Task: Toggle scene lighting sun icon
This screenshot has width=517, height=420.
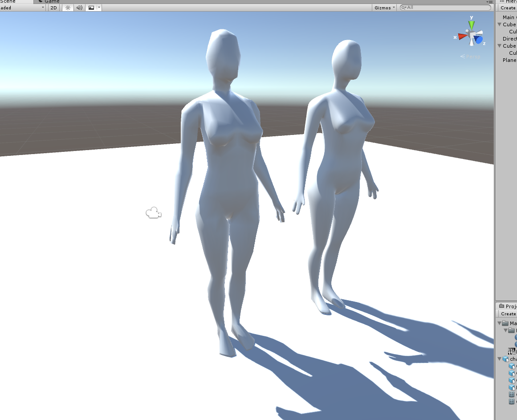Action: (x=68, y=8)
